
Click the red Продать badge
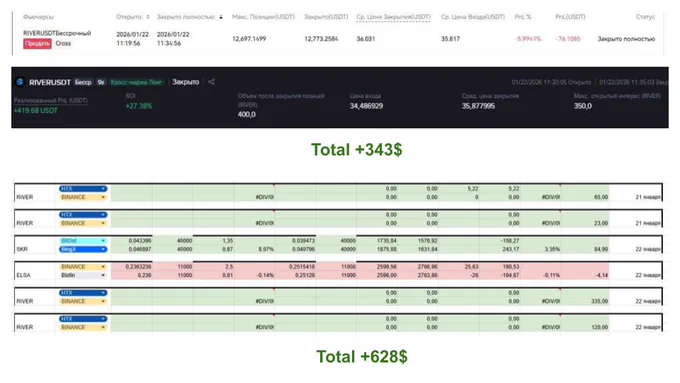(x=37, y=43)
